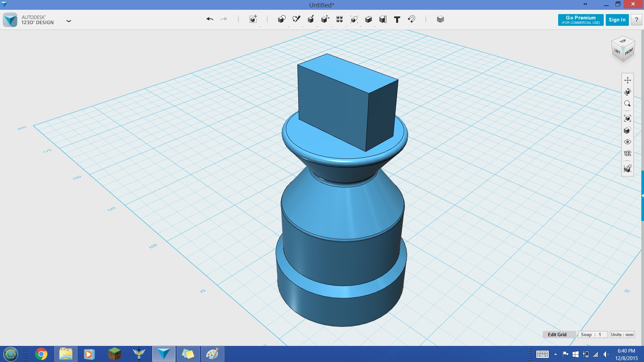This screenshot has width=644, height=362.
Task: Open the Units mm dropdown
Action: pos(622,335)
